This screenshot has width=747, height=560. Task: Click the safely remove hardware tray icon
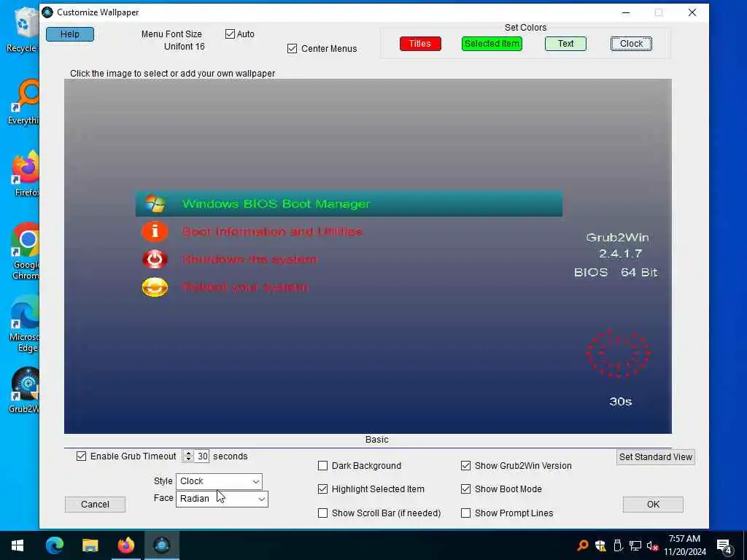[x=618, y=545]
